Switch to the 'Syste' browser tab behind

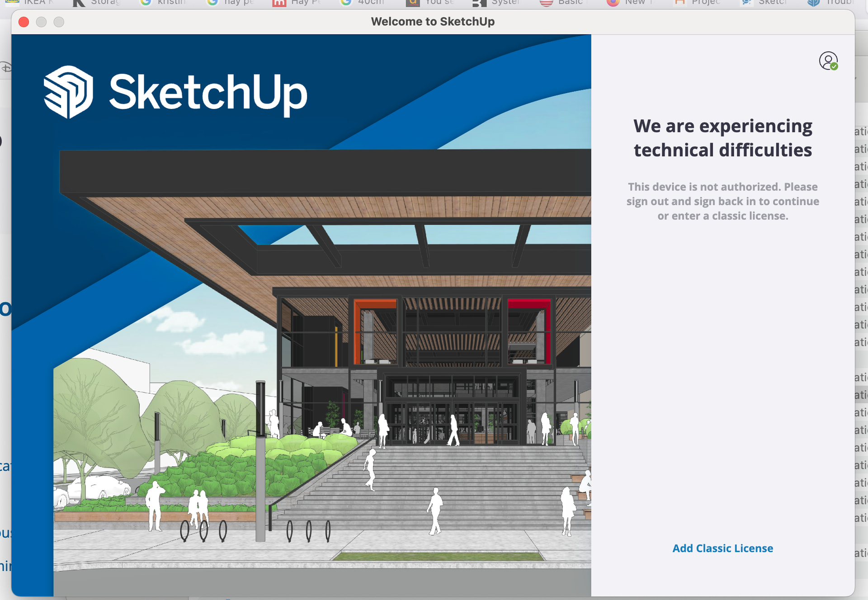coord(496,3)
